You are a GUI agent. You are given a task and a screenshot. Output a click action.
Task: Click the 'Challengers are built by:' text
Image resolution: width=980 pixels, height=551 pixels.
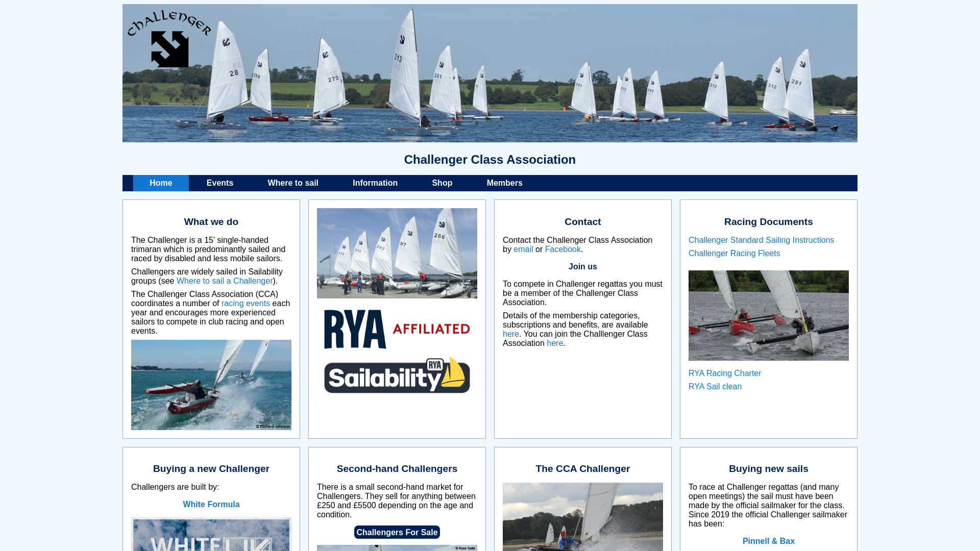pyautogui.click(x=175, y=487)
